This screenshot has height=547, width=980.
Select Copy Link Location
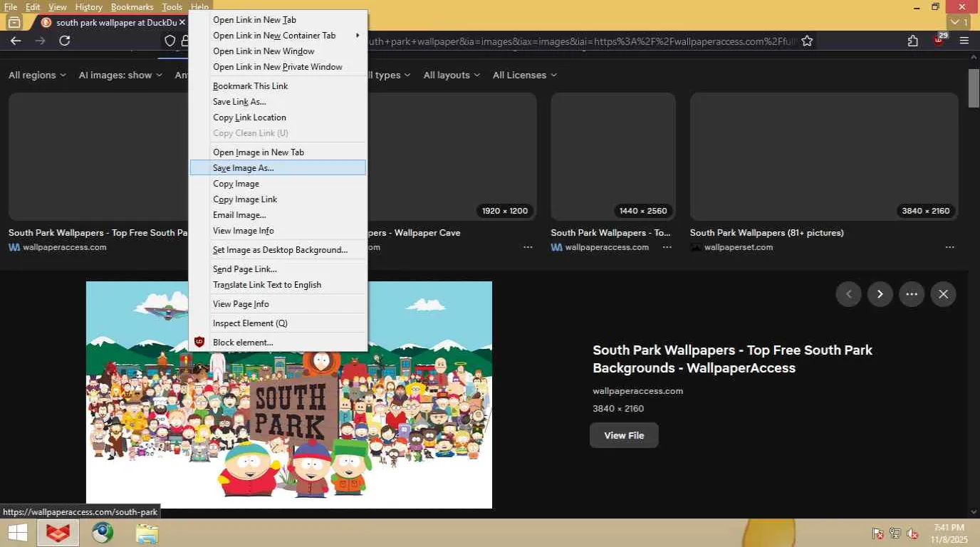(x=278, y=118)
